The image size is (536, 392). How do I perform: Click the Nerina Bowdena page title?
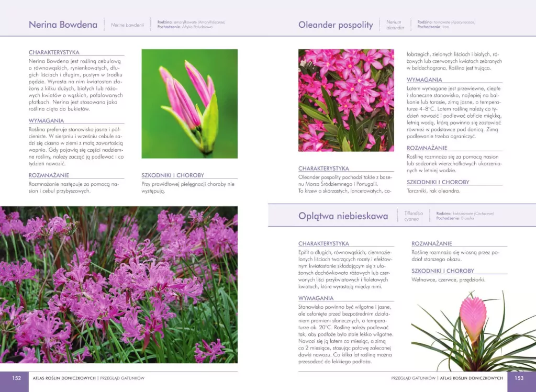coord(63,25)
